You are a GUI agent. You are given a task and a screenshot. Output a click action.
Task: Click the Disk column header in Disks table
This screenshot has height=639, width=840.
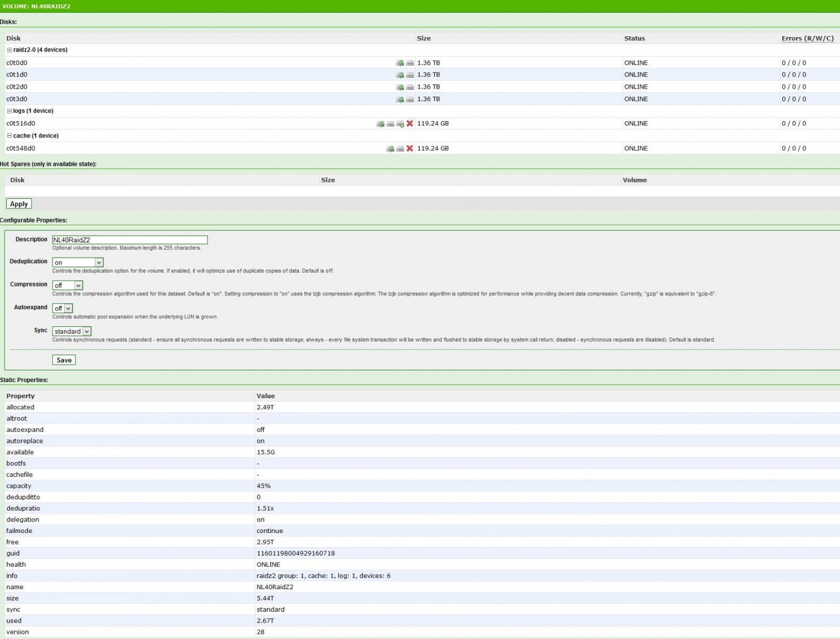click(x=14, y=38)
